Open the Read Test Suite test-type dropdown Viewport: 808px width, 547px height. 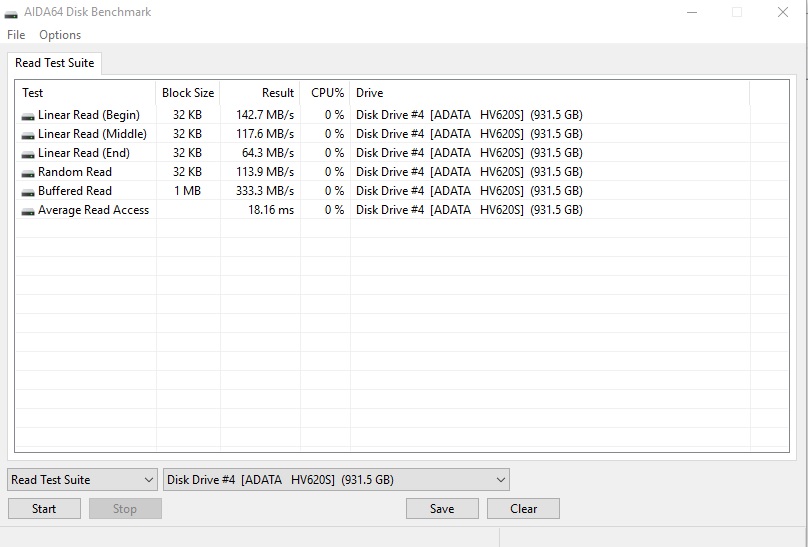coord(82,480)
